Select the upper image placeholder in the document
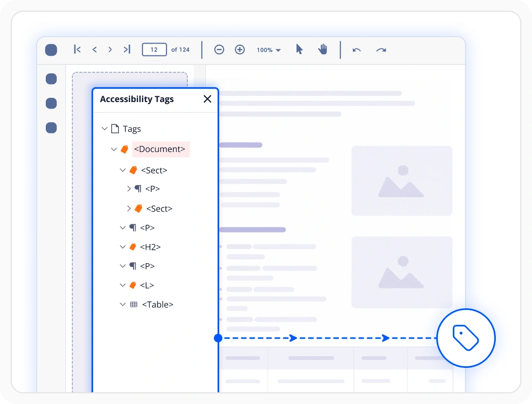Viewport: 532px width, 404px height. point(402,181)
